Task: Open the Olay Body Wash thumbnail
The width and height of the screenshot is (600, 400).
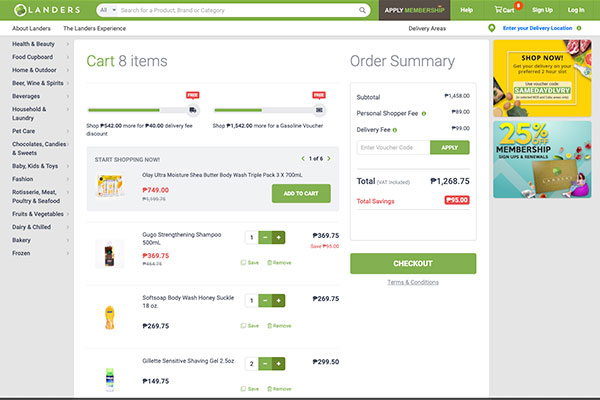Action: click(109, 186)
